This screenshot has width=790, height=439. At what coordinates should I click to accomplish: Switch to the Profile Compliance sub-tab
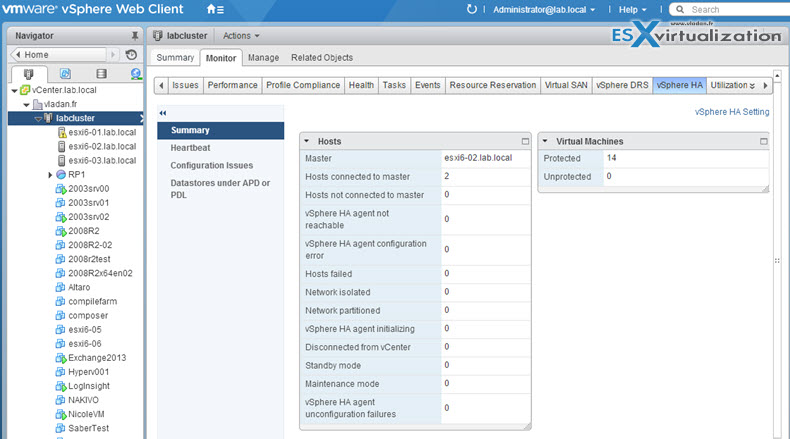point(303,85)
